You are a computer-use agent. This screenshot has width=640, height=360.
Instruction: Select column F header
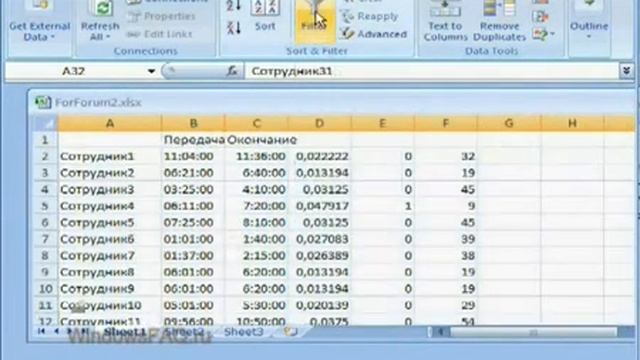tap(446, 123)
